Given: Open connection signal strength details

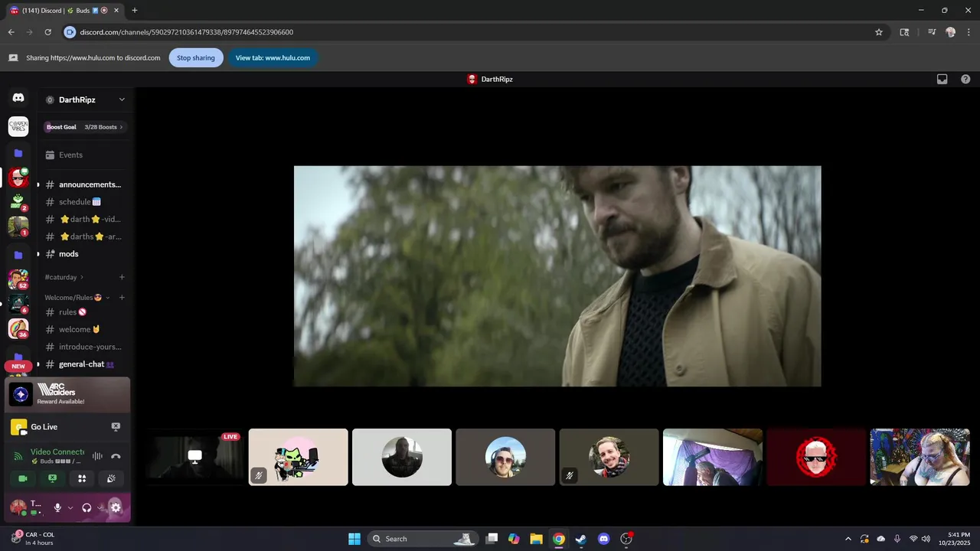Looking at the screenshot, I should pos(18,456).
